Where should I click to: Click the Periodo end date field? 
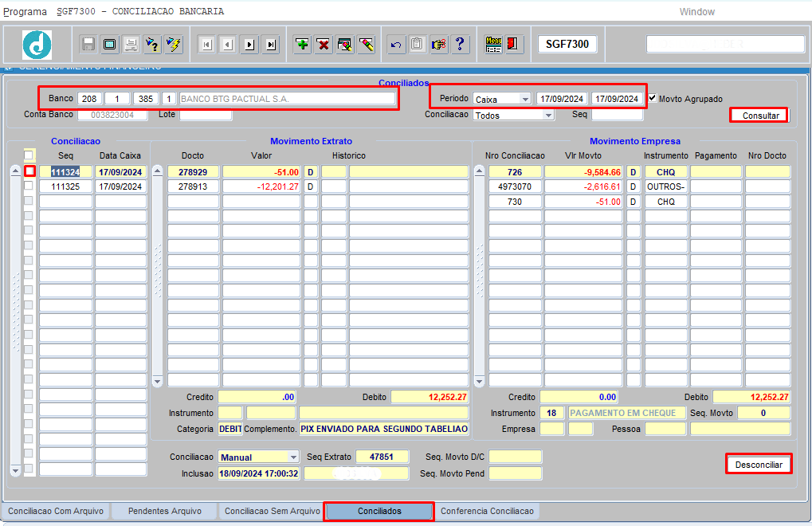(617, 99)
